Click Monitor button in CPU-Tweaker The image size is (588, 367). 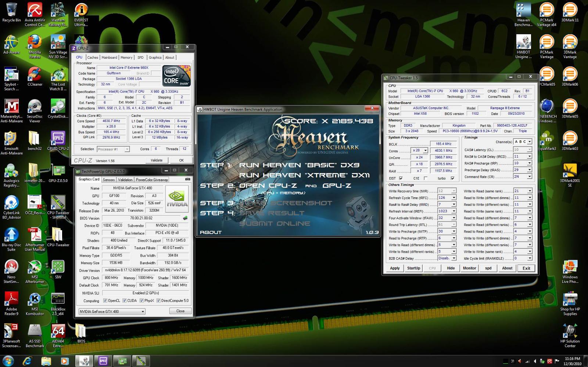pyautogui.click(x=469, y=268)
